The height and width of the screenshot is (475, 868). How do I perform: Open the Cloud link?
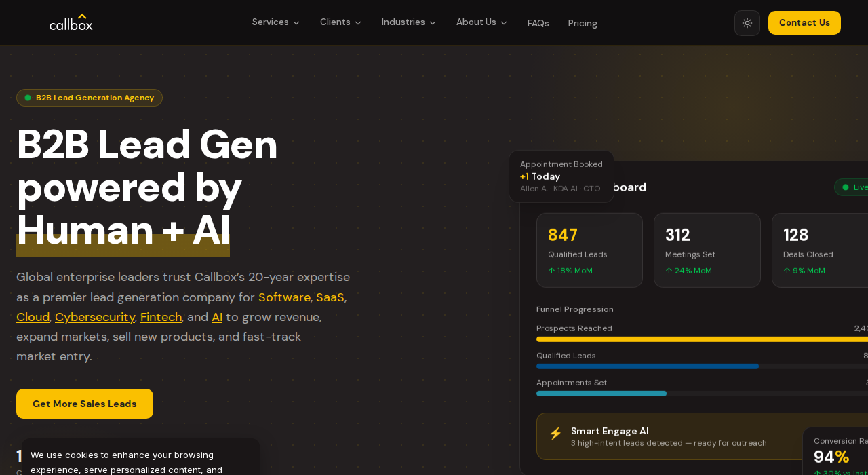pos(33,317)
